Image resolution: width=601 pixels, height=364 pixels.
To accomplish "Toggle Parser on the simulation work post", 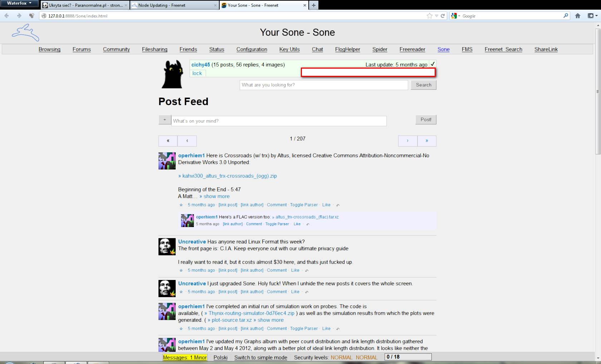I will click(x=304, y=329).
